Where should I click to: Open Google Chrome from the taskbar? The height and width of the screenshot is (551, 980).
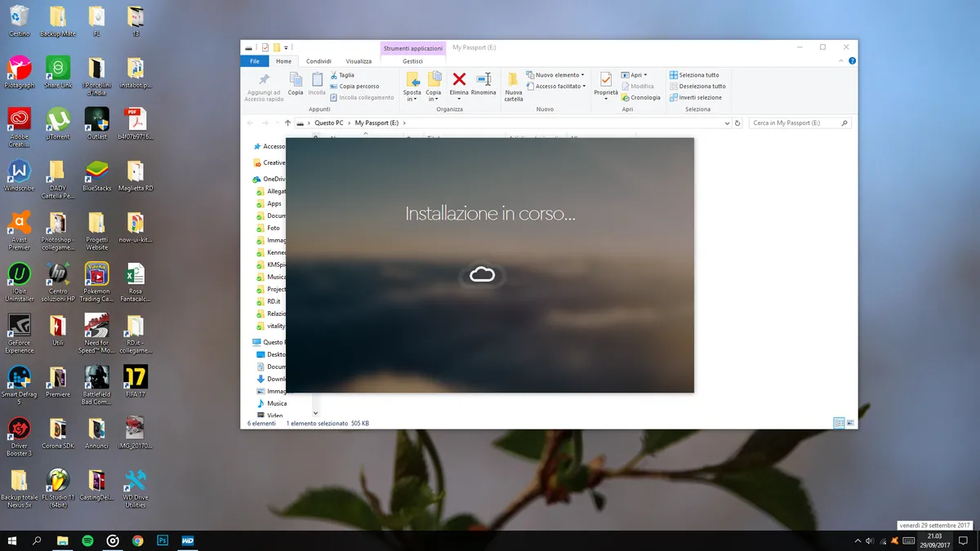coord(137,540)
